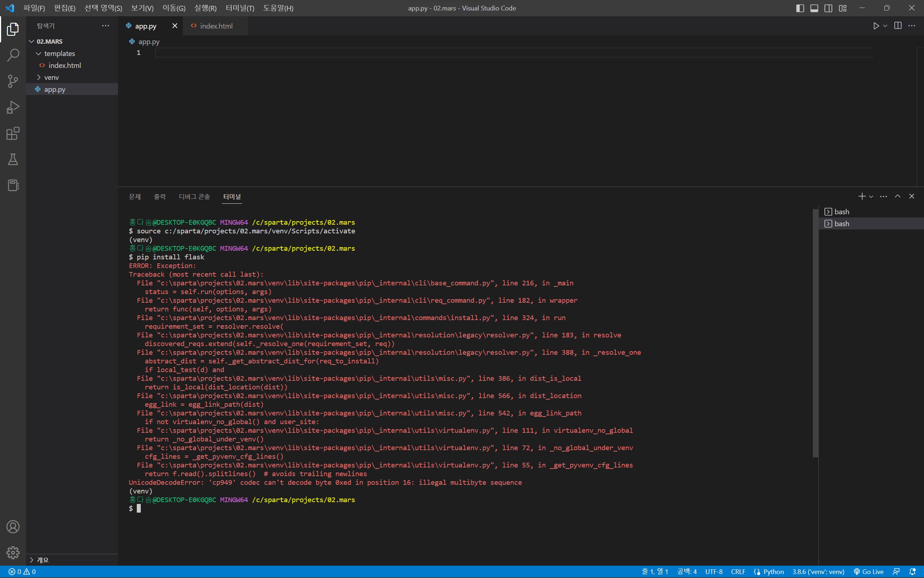Toggle the primary side bar visibility
Image resolution: width=924 pixels, height=578 pixels.
point(800,8)
